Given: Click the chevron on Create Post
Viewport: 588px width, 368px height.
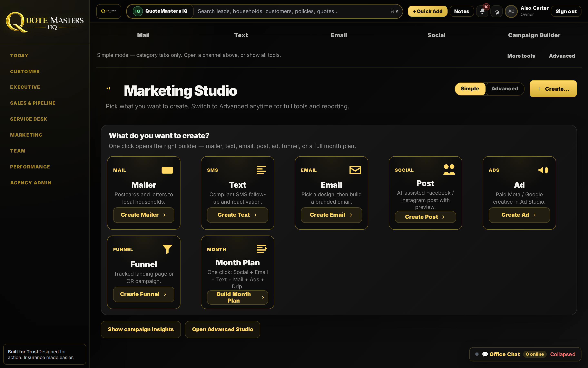Looking at the screenshot, I should tap(443, 217).
